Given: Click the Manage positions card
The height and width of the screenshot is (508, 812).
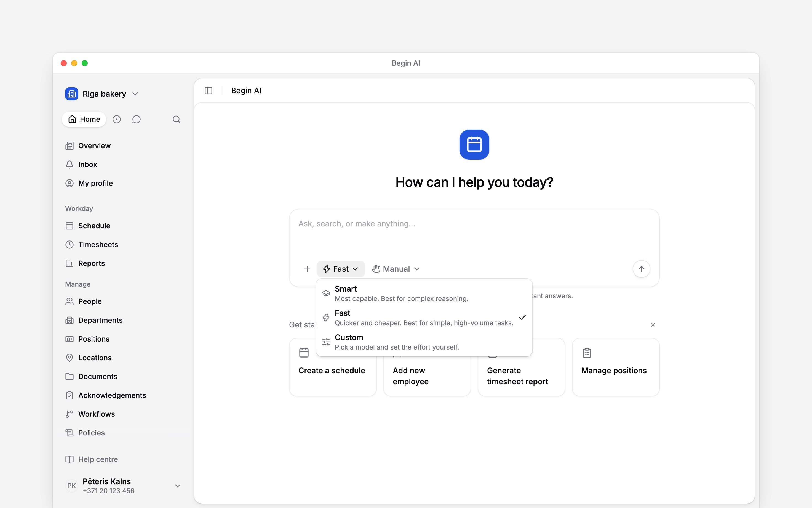Looking at the screenshot, I should [x=615, y=367].
